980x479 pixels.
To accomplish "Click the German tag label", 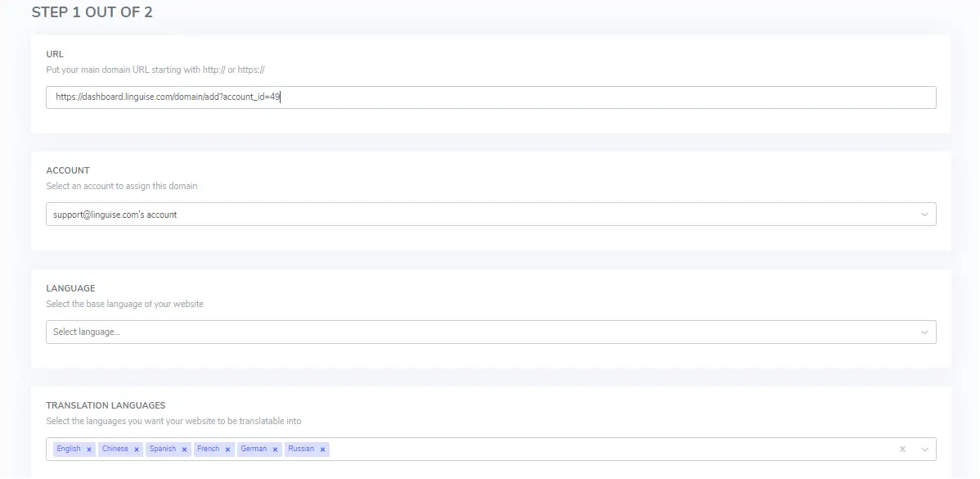I will click(254, 449).
